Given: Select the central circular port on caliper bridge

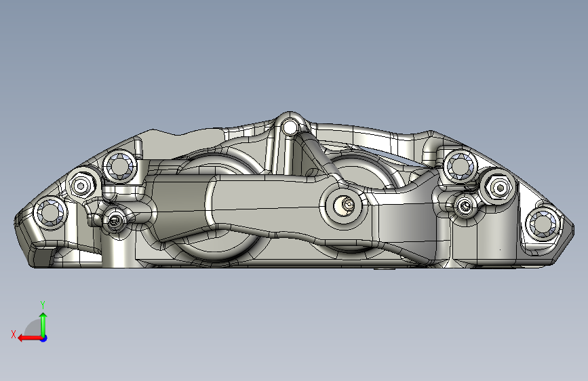Looking at the screenshot, I should [x=345, y=205].
